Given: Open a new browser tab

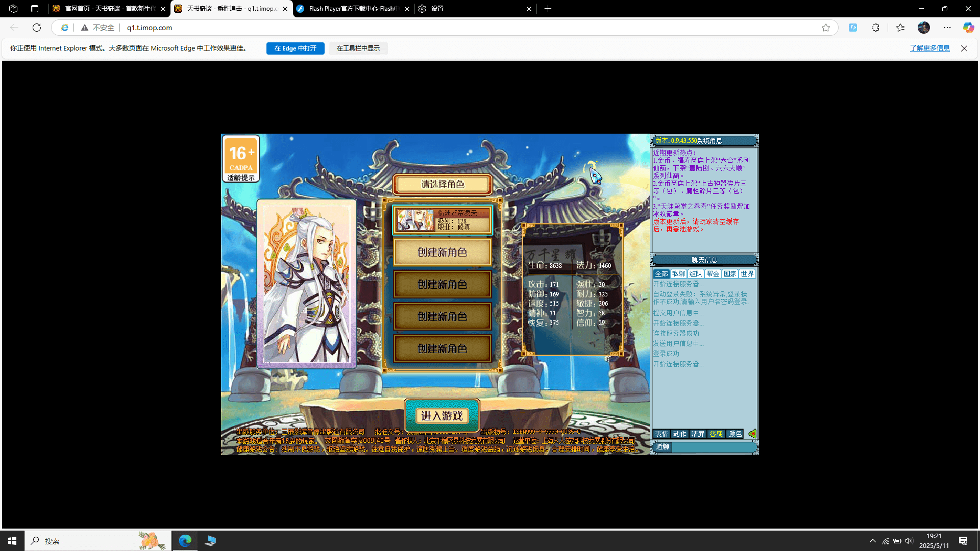Looking at the screenshot, I should [x=548, y=9].
